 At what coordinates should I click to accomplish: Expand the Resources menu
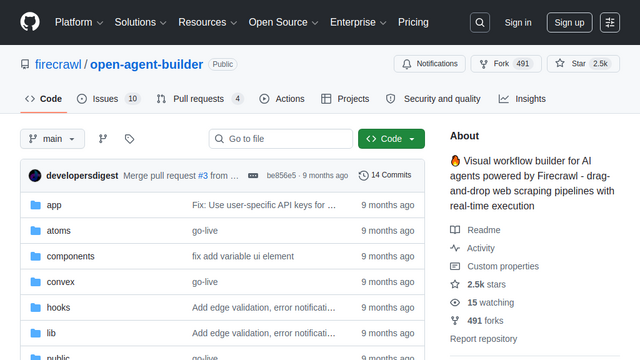207,22
